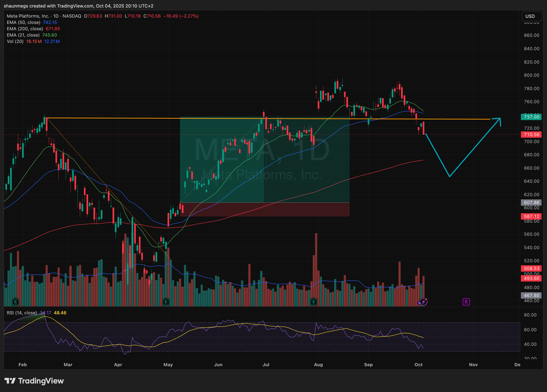Viewport: 547px width, 392px height.
Task: Select the EMA (200, close) indicator legend
Action: (24, 29)
